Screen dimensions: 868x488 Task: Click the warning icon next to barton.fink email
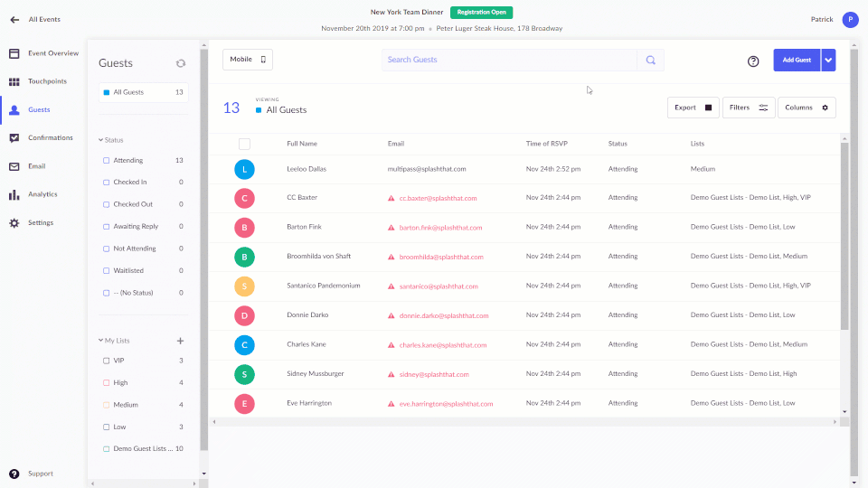(x=391, y=228)
